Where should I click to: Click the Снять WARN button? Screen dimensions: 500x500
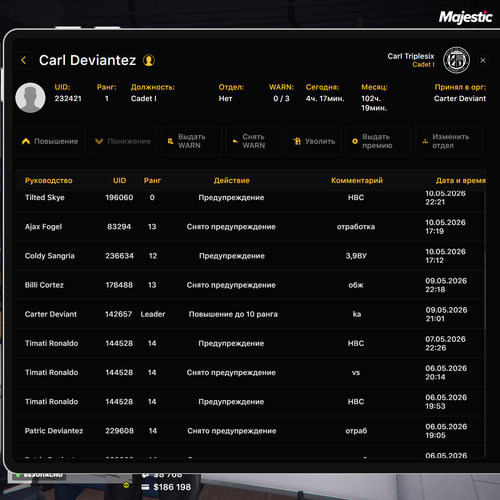[x=254, y=141]
